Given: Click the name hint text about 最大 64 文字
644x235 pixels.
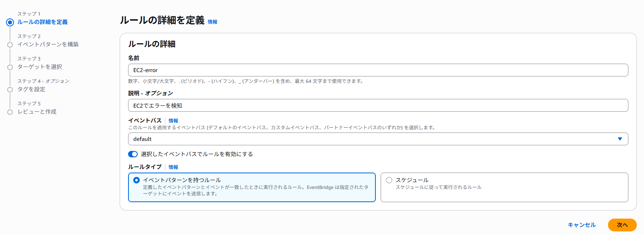Looking at the screenshot, I should coord(246,81).
